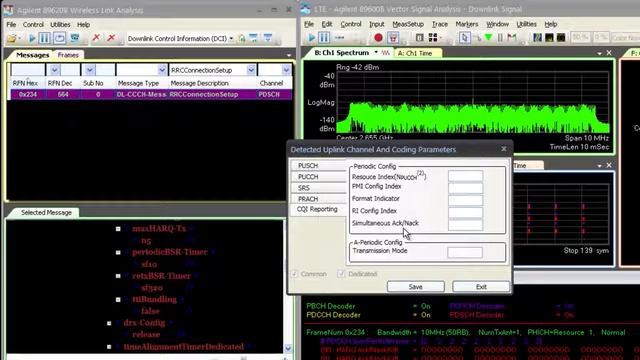Open the RRCConnectionSetup message description filter dropdown
The image size is (640, 360).
point(251,70)
